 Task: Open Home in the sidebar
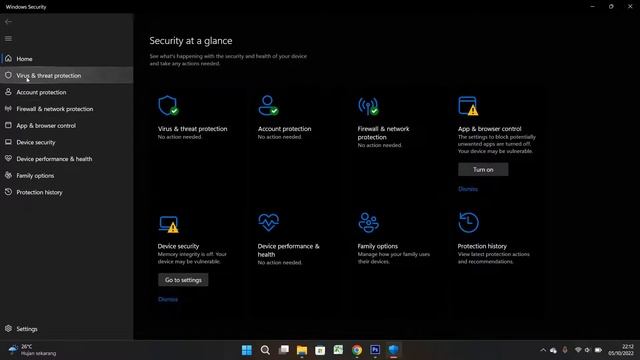pos(67,59)
